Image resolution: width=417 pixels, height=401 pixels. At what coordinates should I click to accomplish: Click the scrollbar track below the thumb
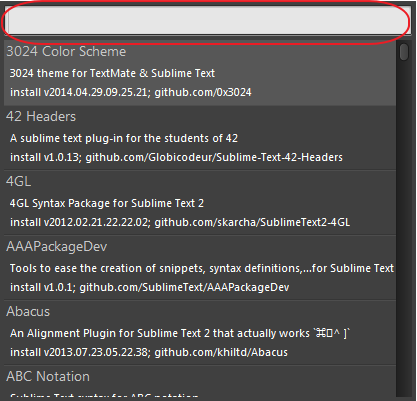coord(404,230)
